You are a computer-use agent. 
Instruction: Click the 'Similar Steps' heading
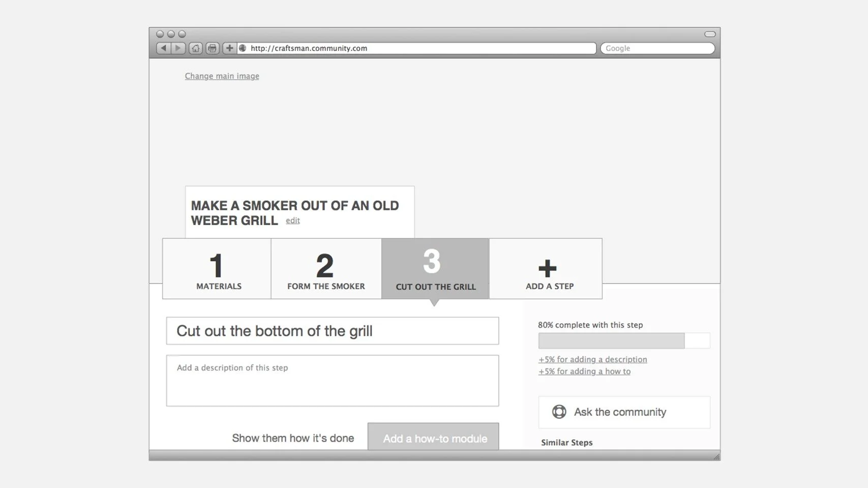[x=567, y=442]
